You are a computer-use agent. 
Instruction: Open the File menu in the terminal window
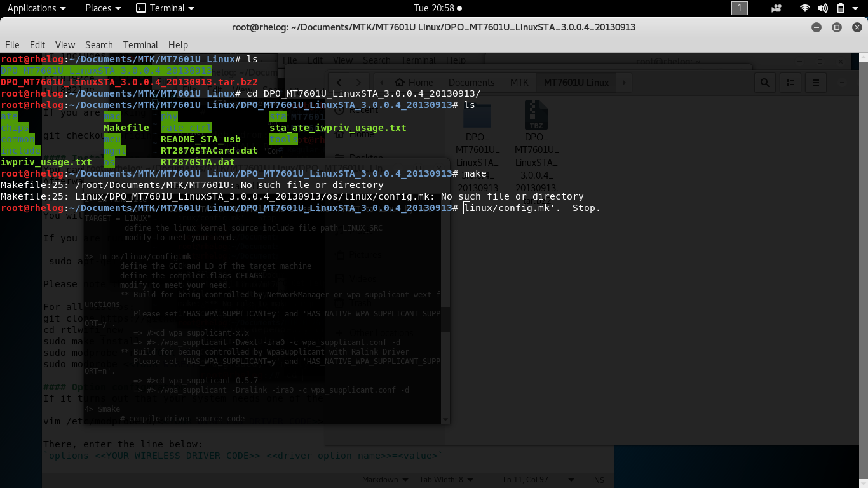[12, 44]
